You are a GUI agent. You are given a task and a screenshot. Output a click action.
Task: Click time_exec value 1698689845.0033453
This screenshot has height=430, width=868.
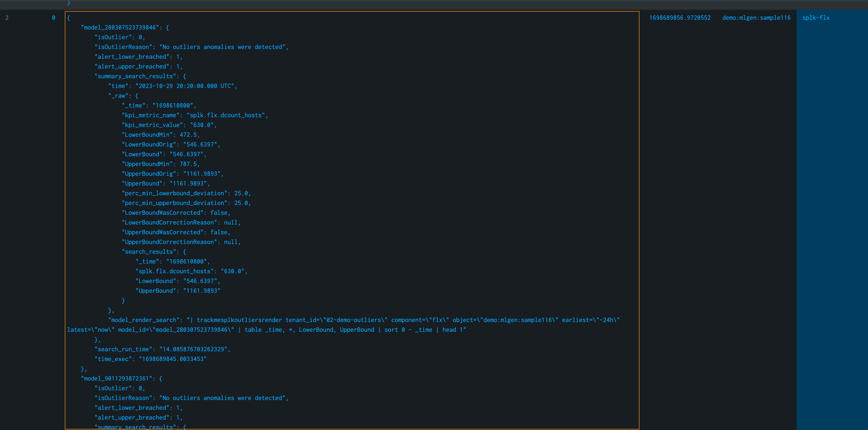[x=173, y=359]
